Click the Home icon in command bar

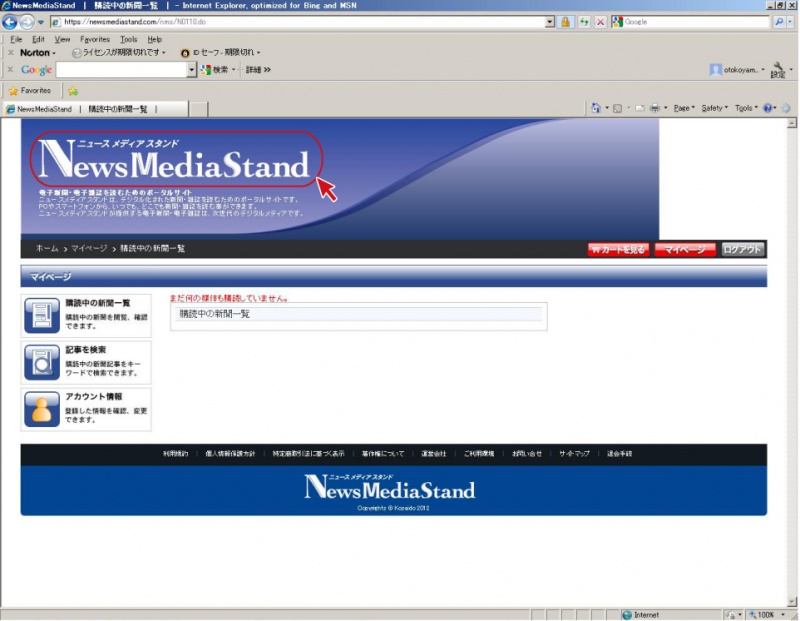coord(595,108)
